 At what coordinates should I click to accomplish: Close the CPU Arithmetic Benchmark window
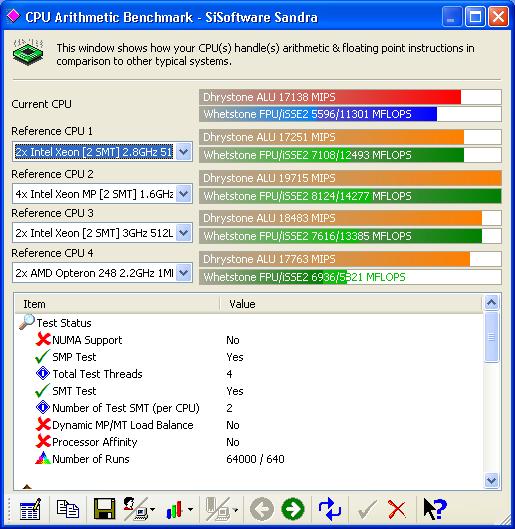pos(498,17)
